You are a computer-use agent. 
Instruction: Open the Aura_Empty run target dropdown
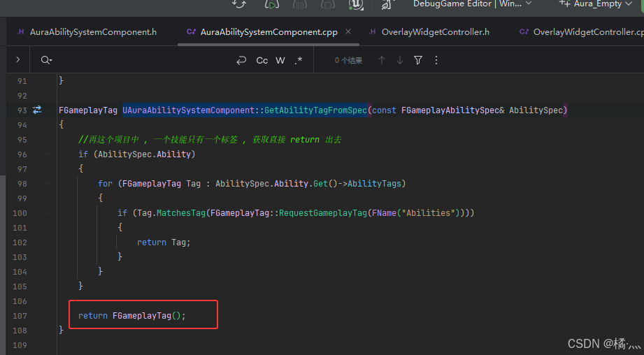click(596, 3)
